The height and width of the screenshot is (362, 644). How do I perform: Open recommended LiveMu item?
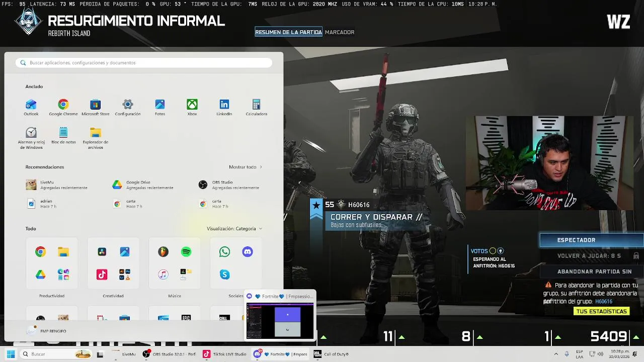[57, 185]
